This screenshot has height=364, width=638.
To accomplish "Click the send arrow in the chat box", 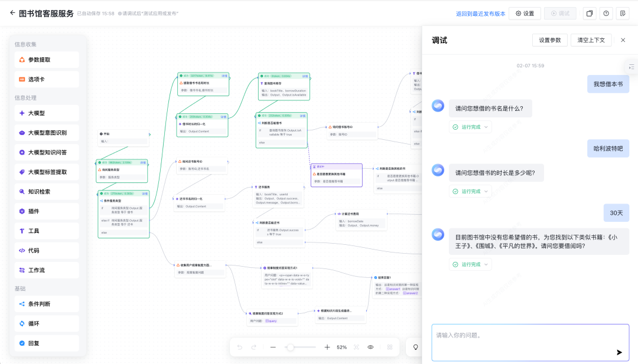I will [x=619, y=352].
